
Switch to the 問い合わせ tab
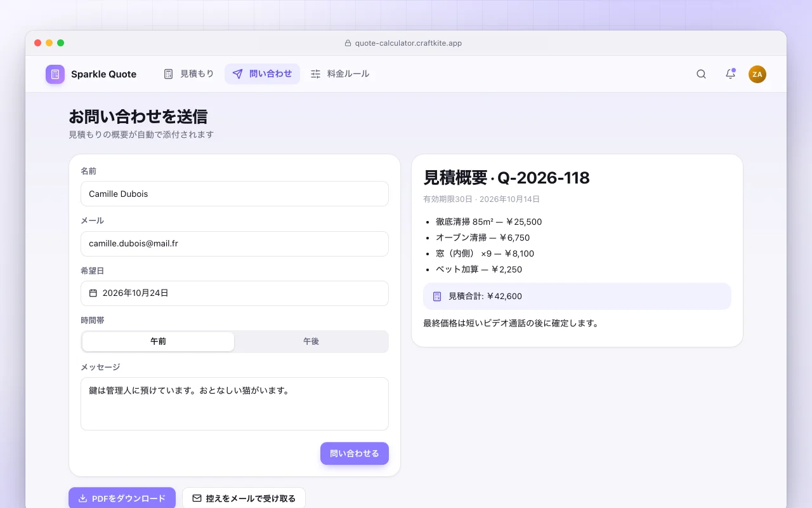click(262, 74)
